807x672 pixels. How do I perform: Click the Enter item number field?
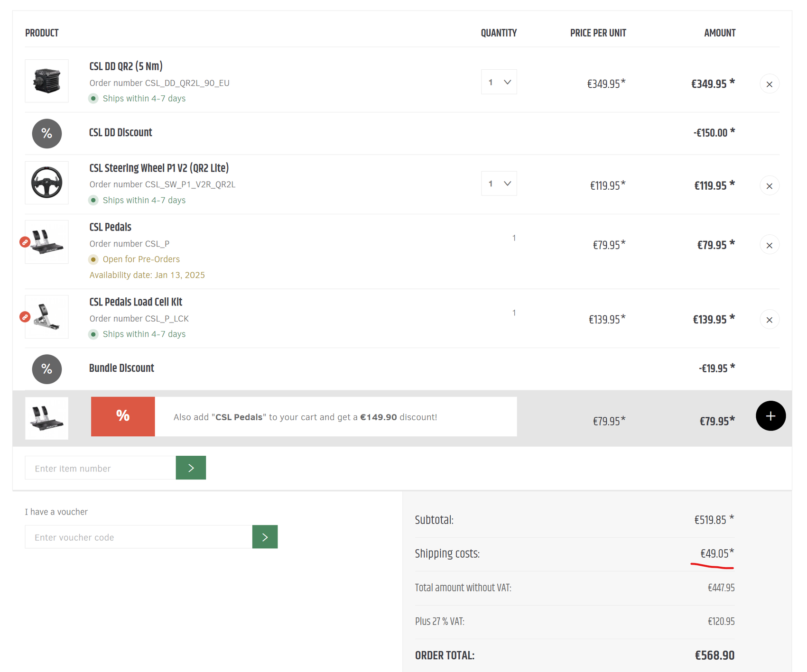pyautogui.click(x=100, y=468)
